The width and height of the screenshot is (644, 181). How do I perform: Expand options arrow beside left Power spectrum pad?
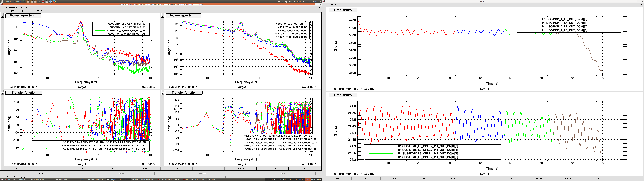click(x=2, y=14)
